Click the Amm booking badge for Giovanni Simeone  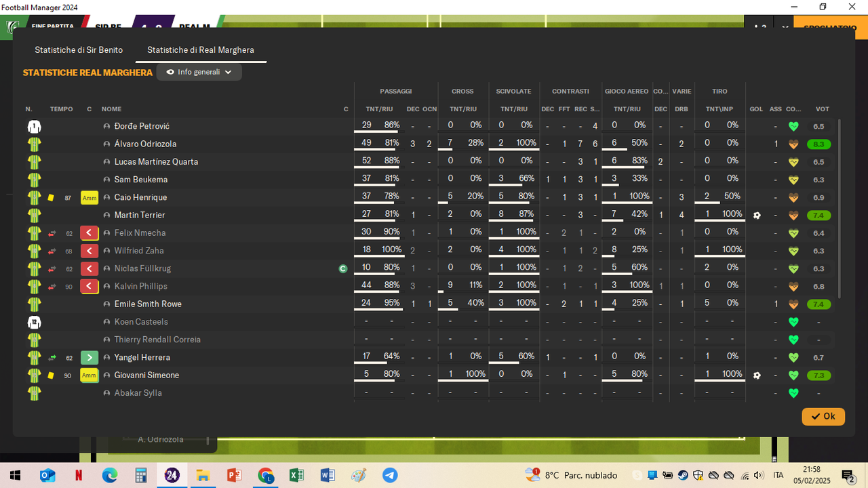click(90, 375)
